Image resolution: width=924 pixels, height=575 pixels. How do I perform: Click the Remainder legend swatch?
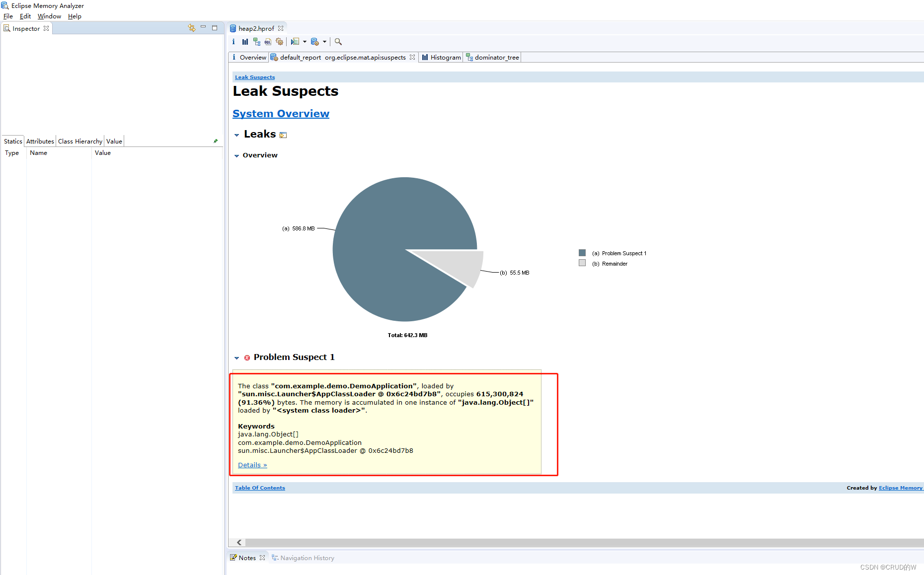pyautogui.click(x=582, y=263)
